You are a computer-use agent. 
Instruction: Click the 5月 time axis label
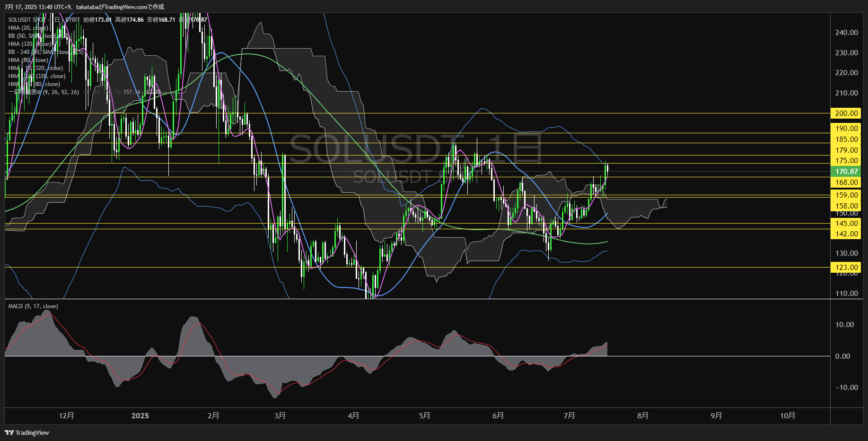coord(424,416)
